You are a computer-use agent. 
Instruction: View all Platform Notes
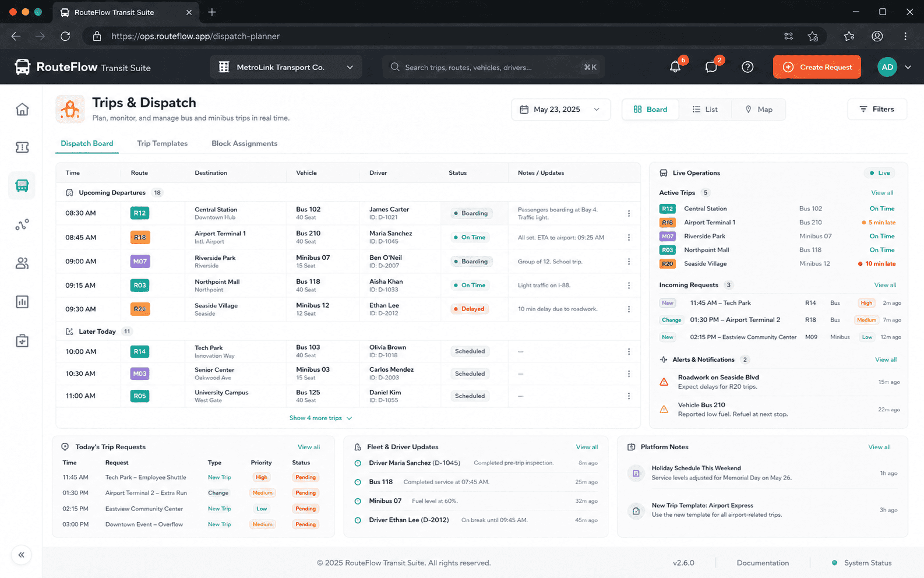(x=879, y=447)
